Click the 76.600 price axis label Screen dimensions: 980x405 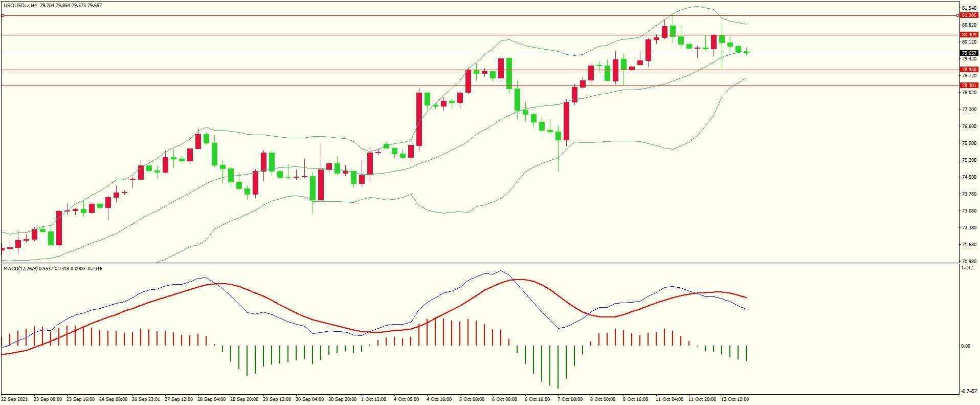click(969, 126)
